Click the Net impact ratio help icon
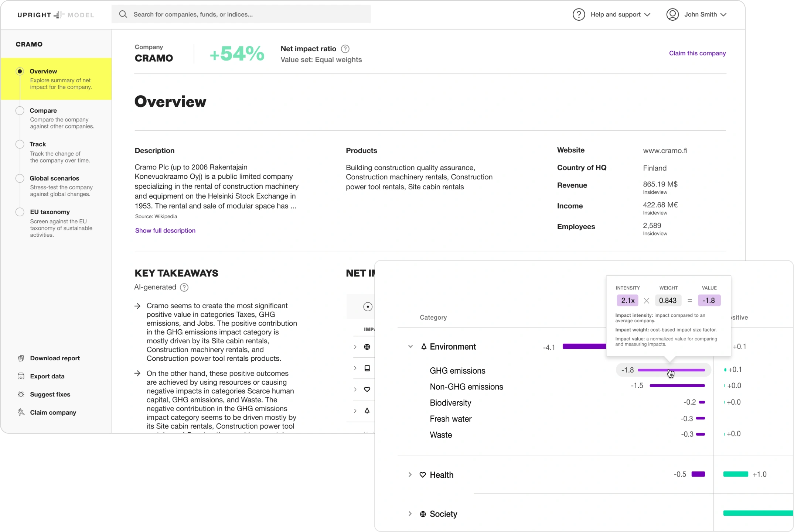This screenshot has height=532, width=794. tap(345, 49)
